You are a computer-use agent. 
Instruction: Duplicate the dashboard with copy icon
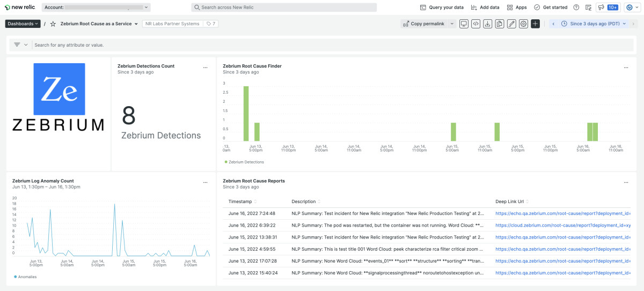point(500,24)
